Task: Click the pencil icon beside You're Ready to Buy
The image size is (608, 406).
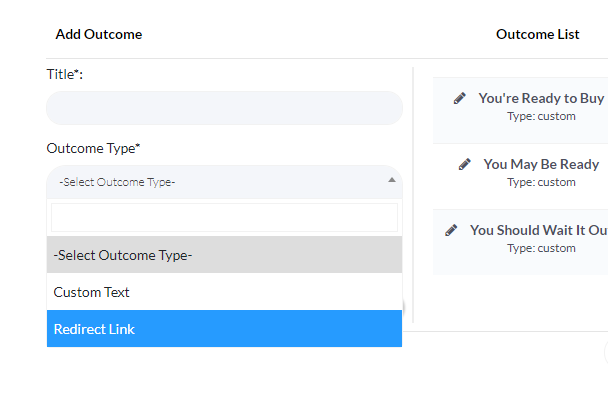Action: pyautogui.click(x=459, y=98)
